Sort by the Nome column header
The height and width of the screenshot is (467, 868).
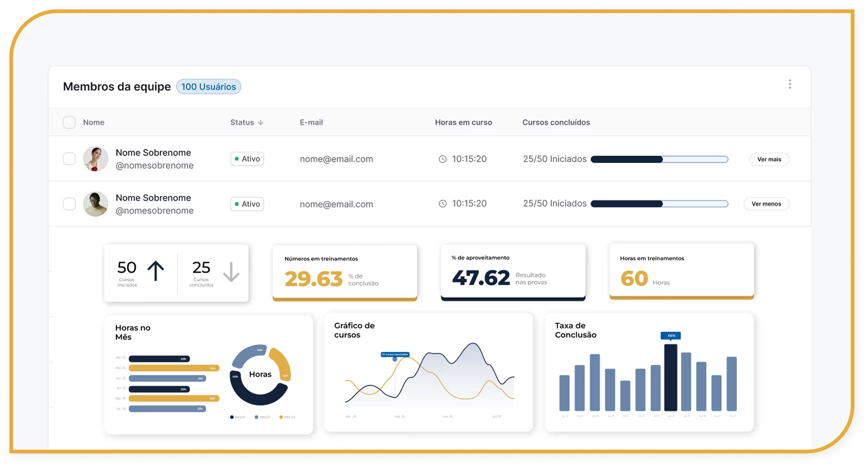point(93,122)
